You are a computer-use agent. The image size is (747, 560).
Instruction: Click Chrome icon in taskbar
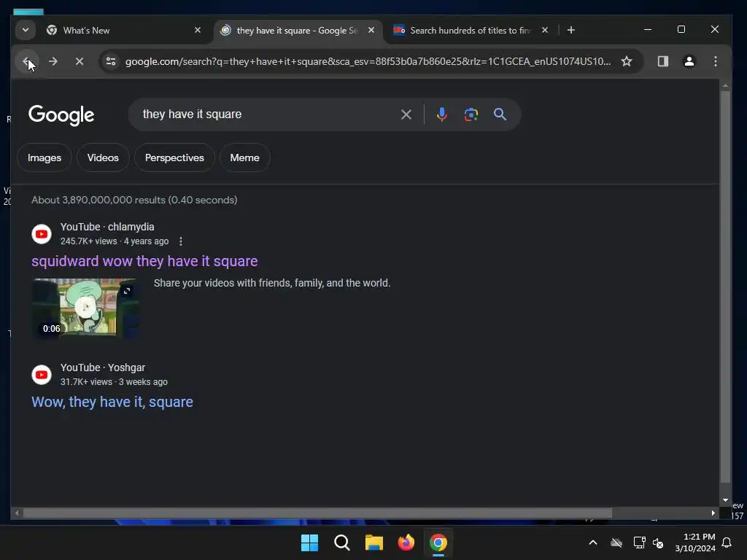(438, 542)
